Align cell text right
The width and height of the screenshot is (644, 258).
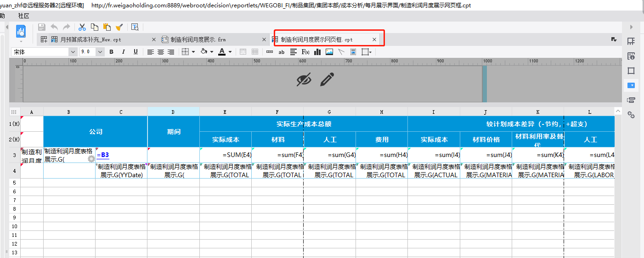tap(171, 52)
